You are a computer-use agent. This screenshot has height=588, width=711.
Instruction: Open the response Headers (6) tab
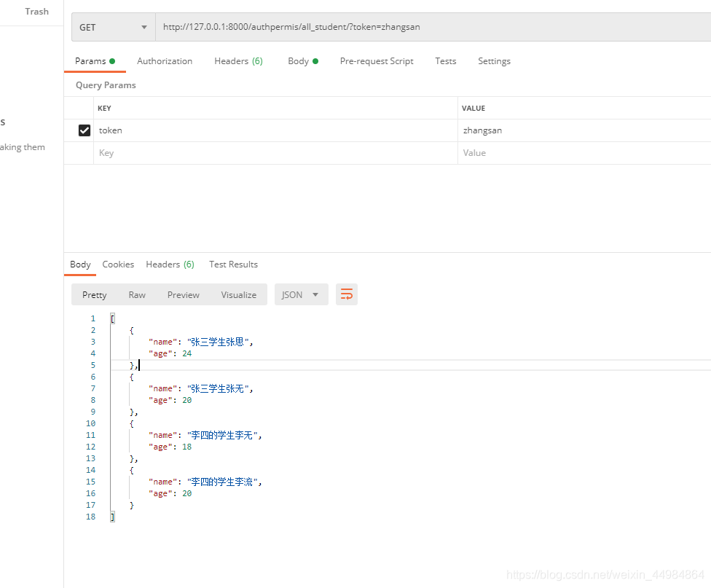tap(170, 264)
